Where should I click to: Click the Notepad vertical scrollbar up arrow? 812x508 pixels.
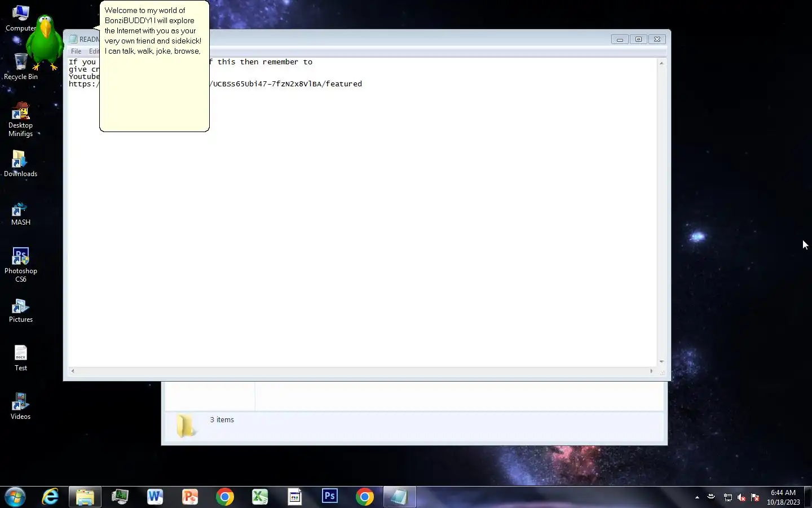click(x=661, y=63)
